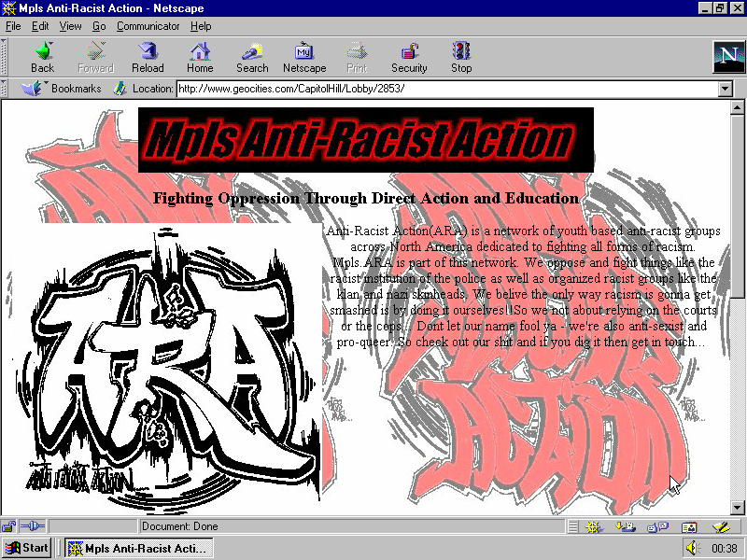This screenshot has width=747, height=560.
Task: Open the Communicator menu
Action: click(148, 26)
